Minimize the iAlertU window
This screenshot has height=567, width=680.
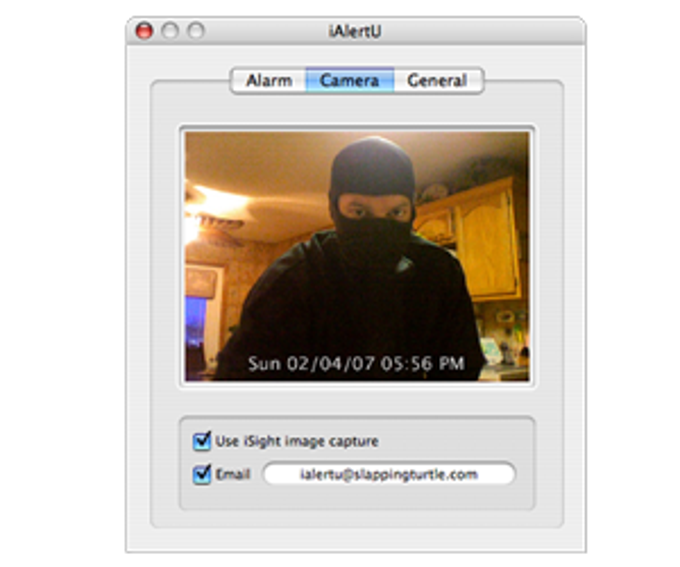click(x=170, y=31)
